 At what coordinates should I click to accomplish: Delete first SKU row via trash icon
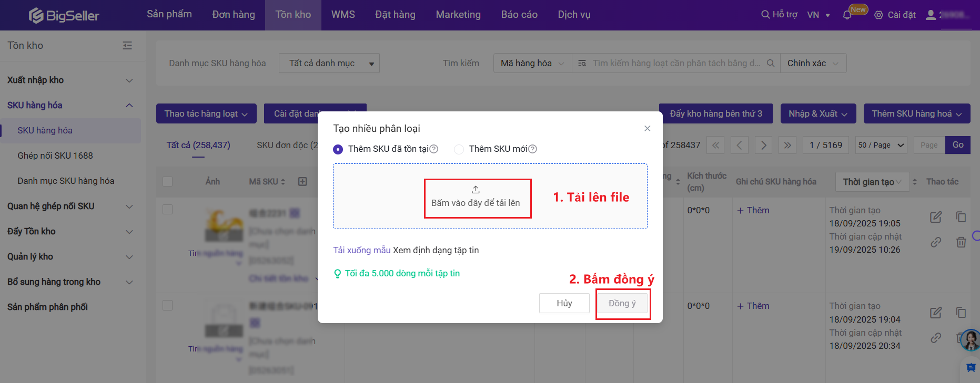[x=961, y=242]
